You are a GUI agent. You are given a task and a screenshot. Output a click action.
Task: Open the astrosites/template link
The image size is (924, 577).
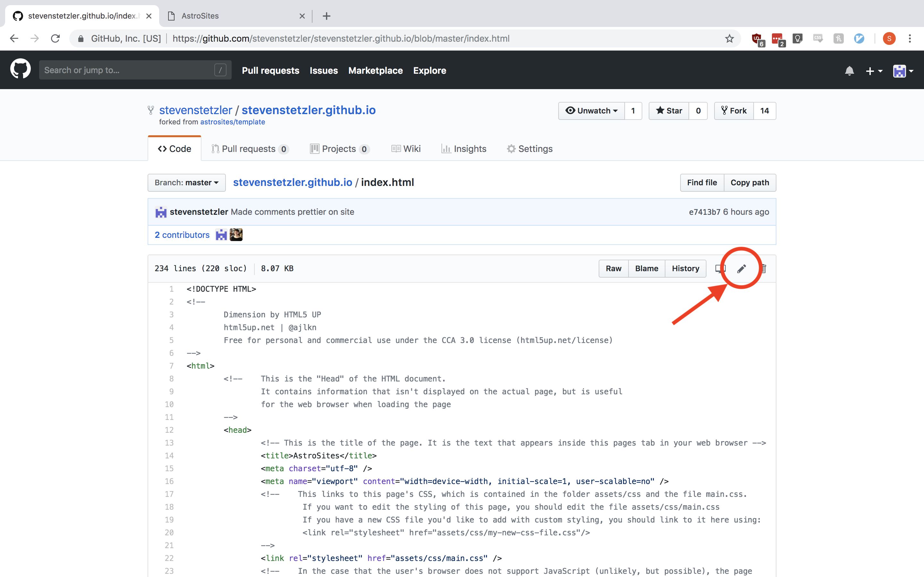233,122
